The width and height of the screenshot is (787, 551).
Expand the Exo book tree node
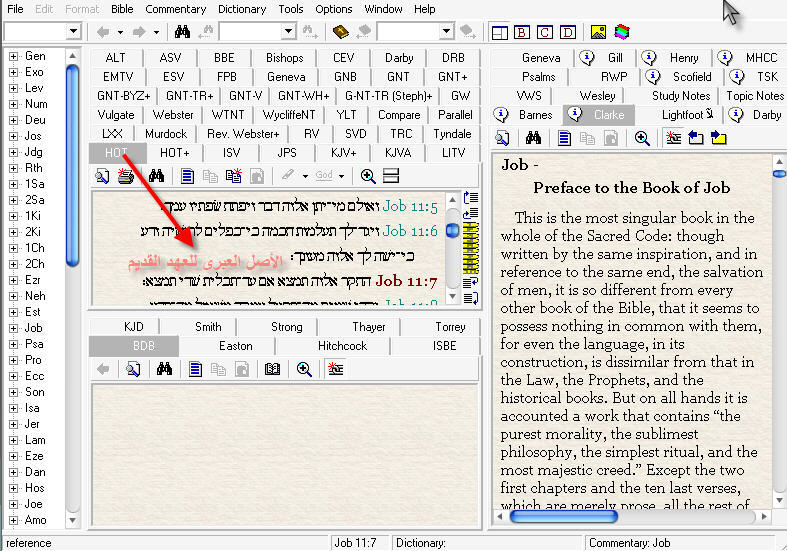pos(14,72)
